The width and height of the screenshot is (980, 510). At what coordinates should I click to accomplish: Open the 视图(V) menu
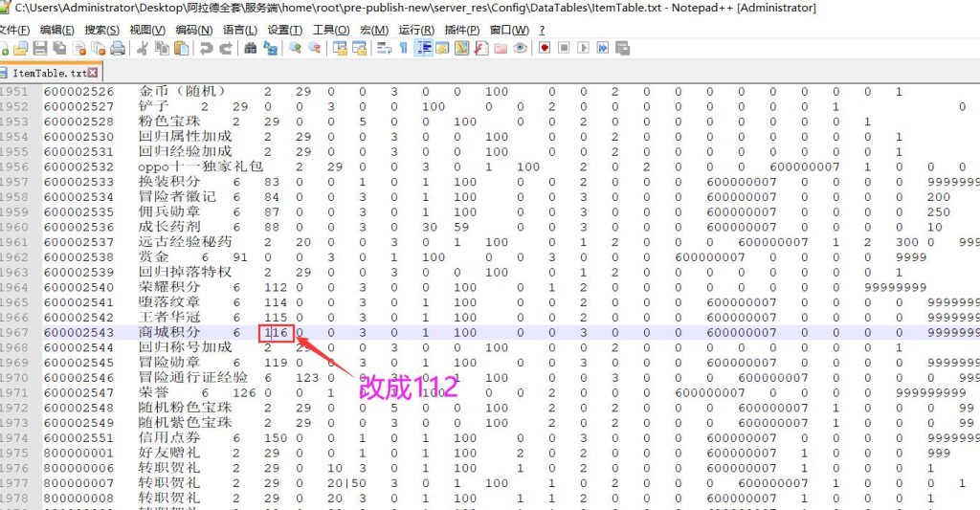[147, 30]
